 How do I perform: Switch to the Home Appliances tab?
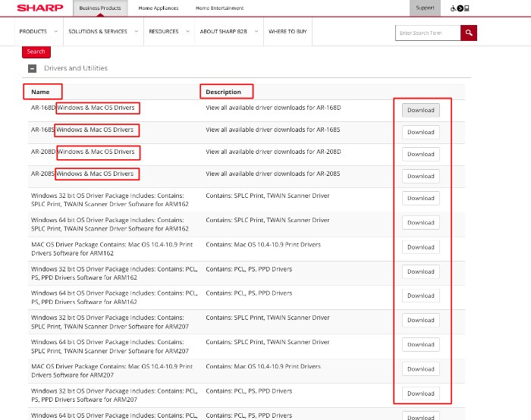159,8
